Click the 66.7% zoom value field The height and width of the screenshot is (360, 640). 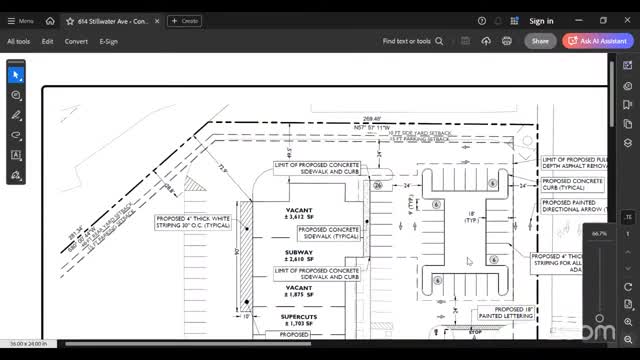pyautogui.click(x=599, y=234)
